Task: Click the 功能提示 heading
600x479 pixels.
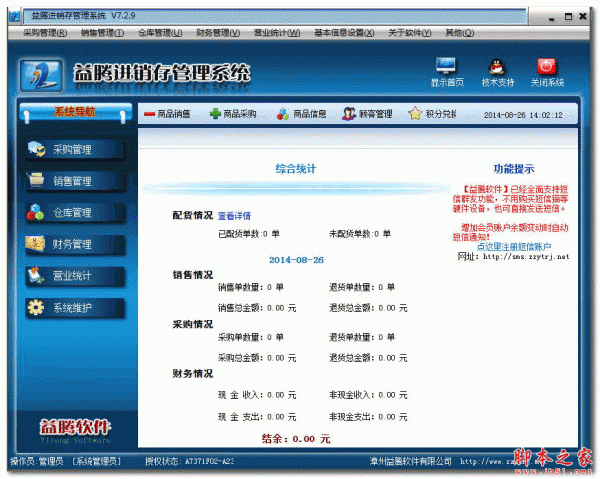Action: 514,169
